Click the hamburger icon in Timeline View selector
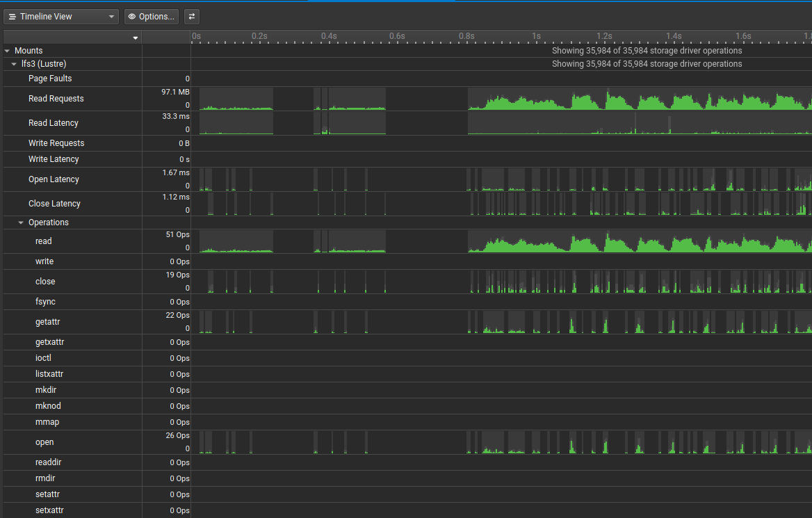This screenshot has width=812, height=518. coord(13,17)
